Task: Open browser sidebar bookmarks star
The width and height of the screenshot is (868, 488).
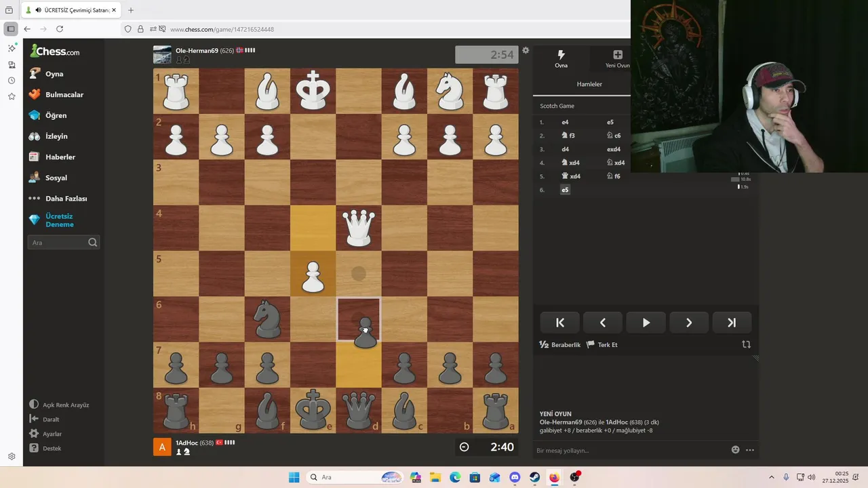Action: (12, 96)
